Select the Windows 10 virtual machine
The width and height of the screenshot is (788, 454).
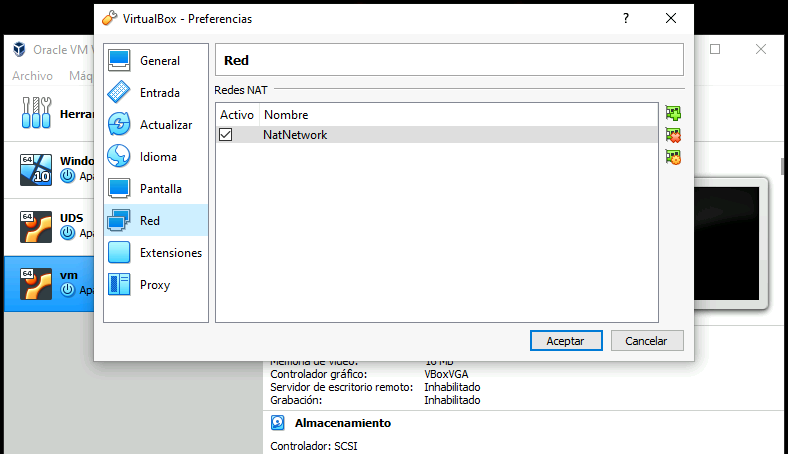[x=49, y=170]
